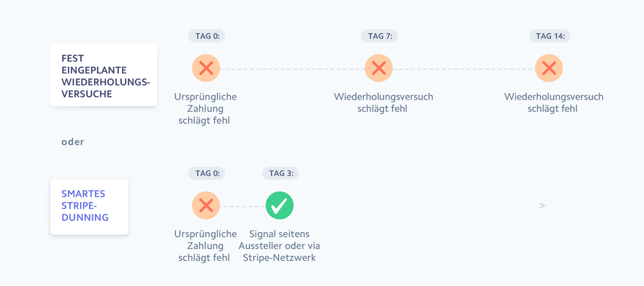Open the 'Fest eingeplante Wiederholungsversuche' card

(104, 76)
